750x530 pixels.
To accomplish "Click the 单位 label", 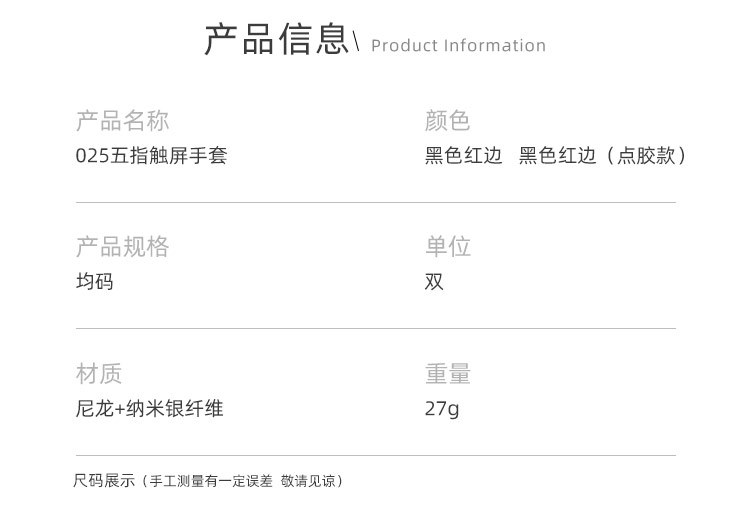I will (447, 247).
